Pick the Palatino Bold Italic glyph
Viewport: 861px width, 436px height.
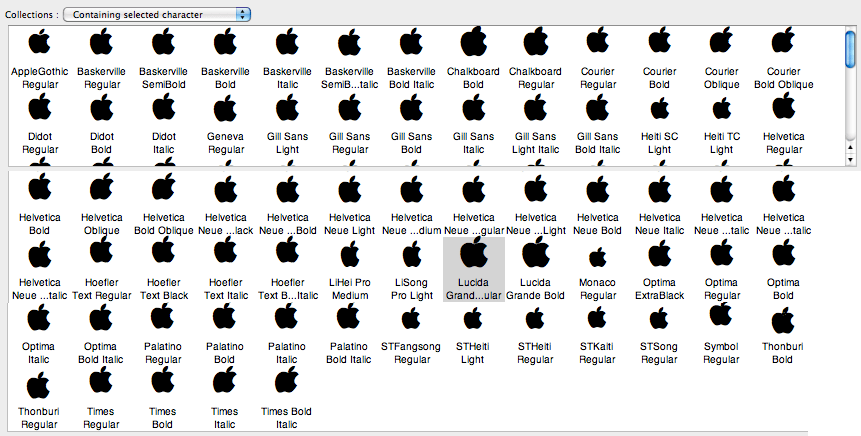(348, 316)
